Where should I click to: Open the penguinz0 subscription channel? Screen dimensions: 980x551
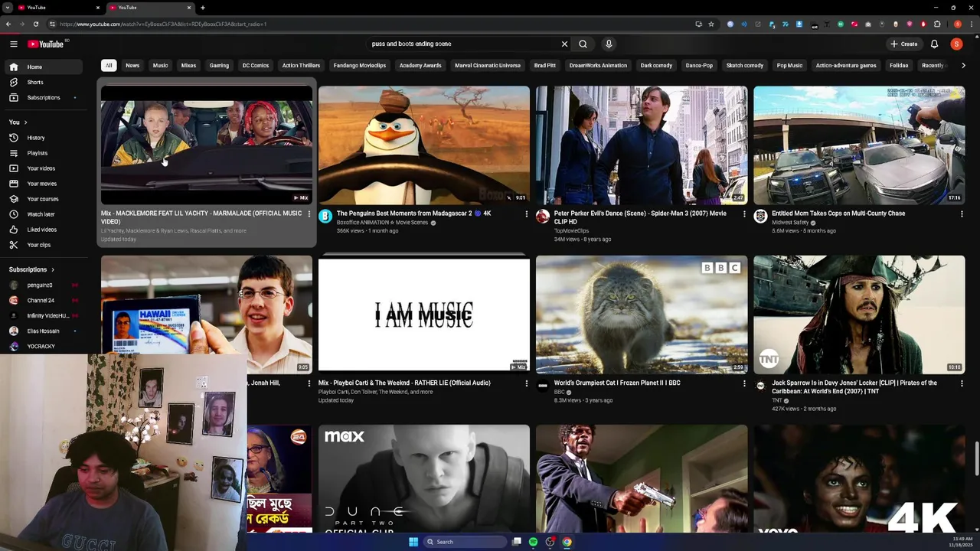[x=44, y=285]
